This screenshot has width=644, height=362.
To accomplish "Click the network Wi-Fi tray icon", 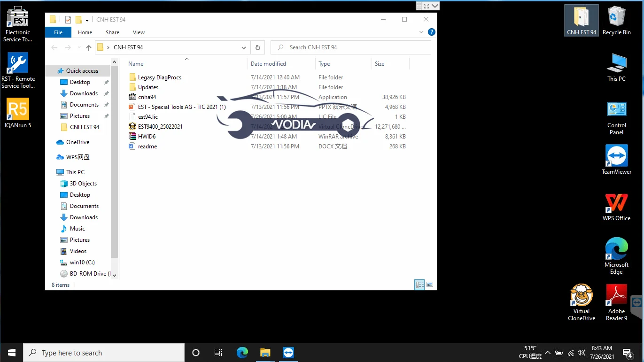I will [x=571, y=353].
